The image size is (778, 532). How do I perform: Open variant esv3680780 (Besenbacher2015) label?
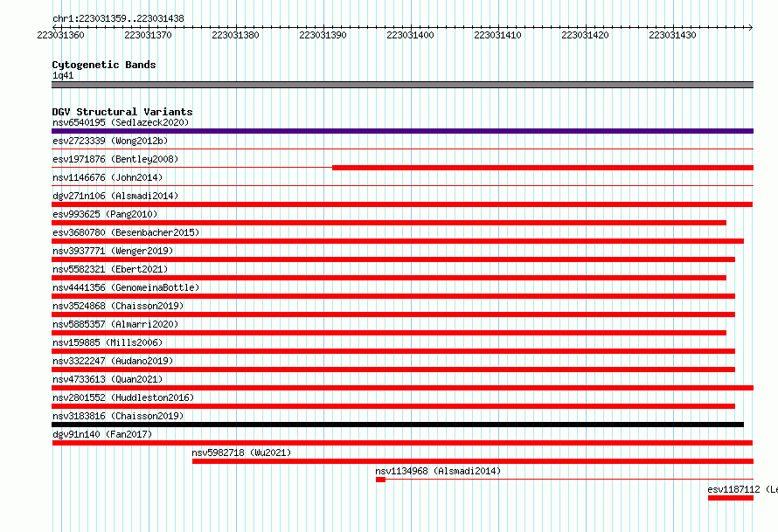click(x=126, y=232)
